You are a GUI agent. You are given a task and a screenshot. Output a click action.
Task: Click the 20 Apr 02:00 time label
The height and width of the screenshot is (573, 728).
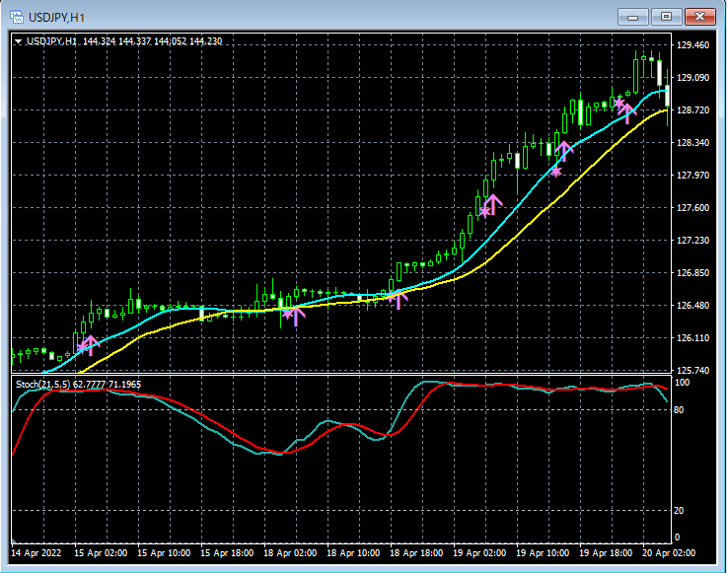point(669,553)
